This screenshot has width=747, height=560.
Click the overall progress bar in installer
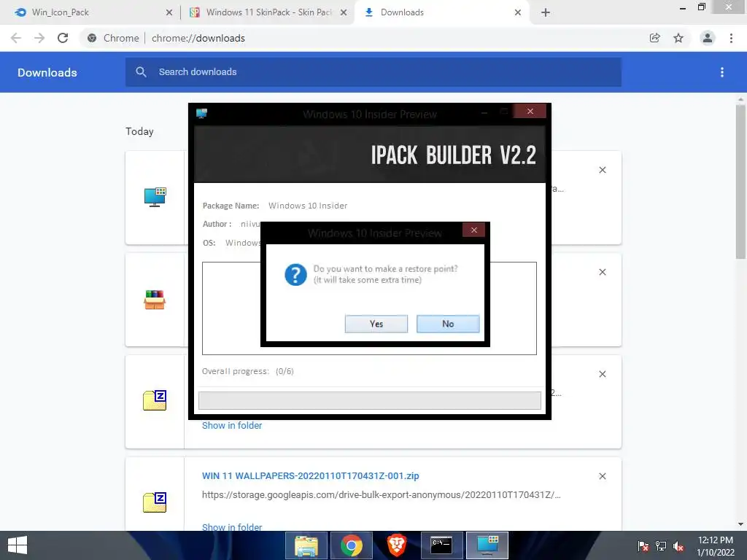pyautogui.click(x=370, y=400)
